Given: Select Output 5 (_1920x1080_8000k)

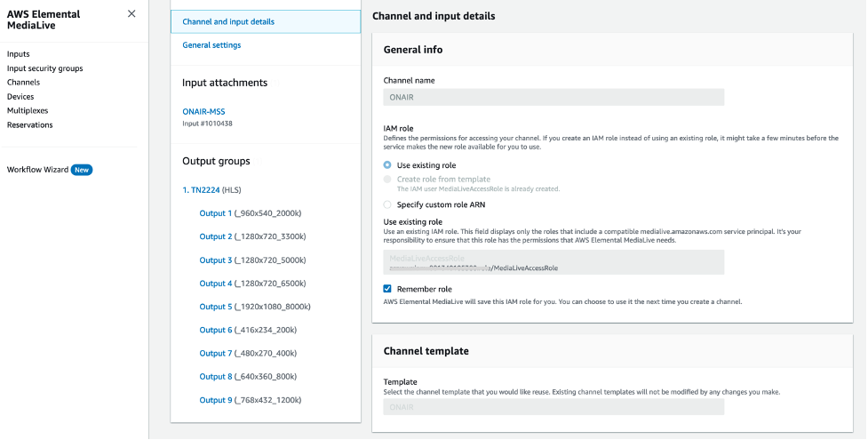Looking at the screenshot, I should pos(255,307).
